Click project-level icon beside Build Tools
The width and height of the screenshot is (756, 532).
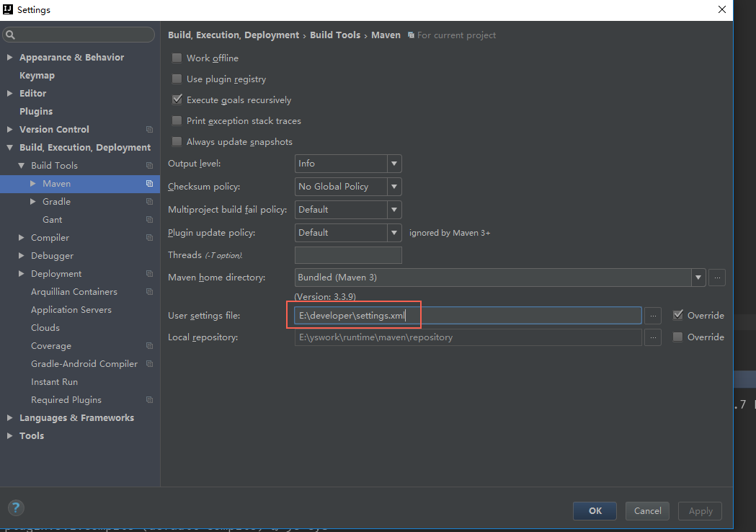click(149, 165)
